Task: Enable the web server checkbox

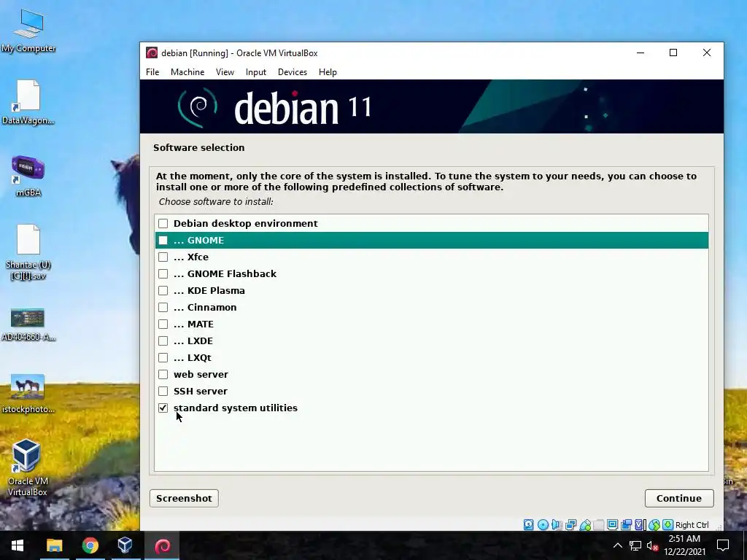Action: coord(163,374)
